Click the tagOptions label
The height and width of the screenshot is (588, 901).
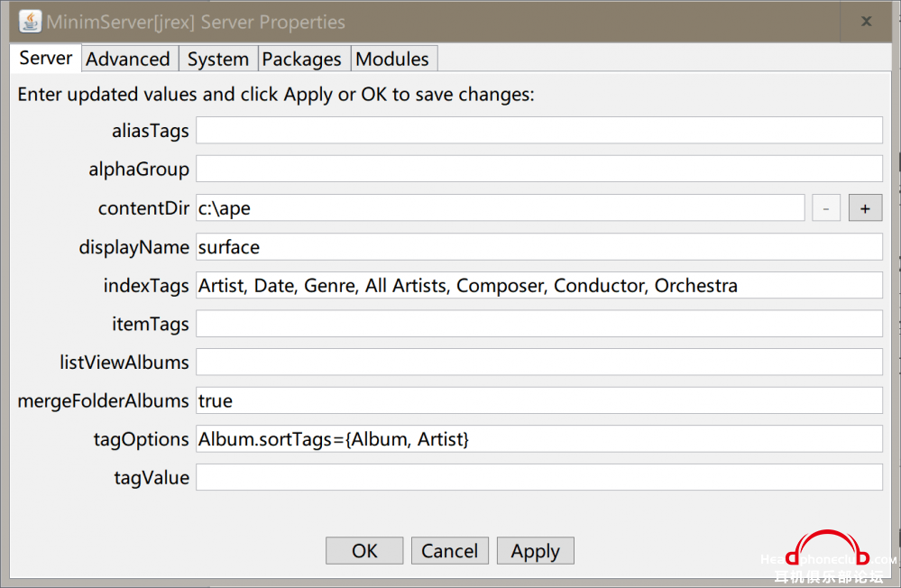(142, 439)
